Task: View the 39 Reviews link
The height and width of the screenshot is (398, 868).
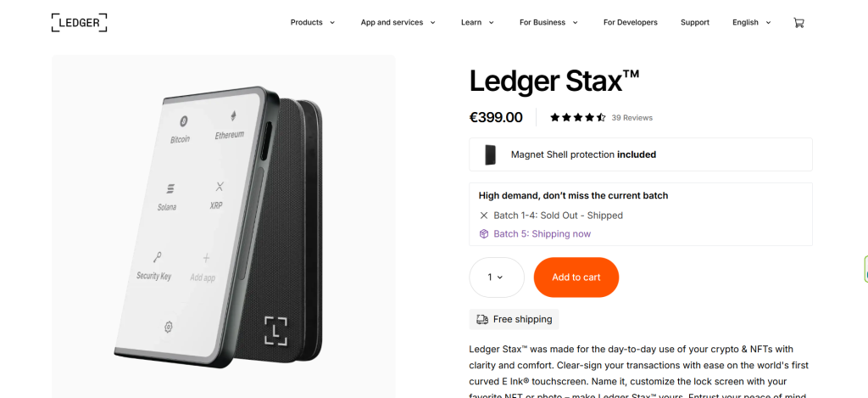Action: pyautogui.click(x=632, y=117)
